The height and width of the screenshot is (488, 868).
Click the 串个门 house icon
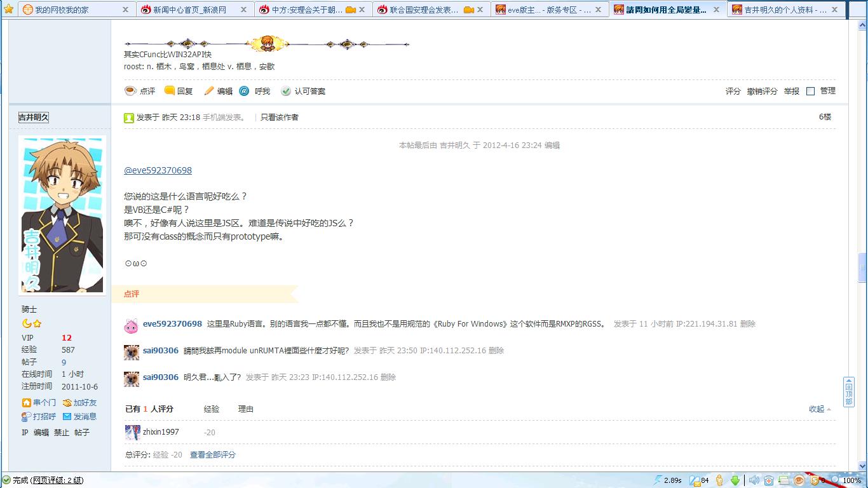[26, 403]
